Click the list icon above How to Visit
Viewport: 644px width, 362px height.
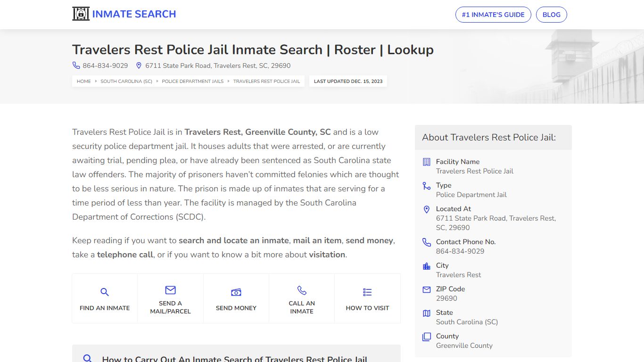(x=367, y=292)
